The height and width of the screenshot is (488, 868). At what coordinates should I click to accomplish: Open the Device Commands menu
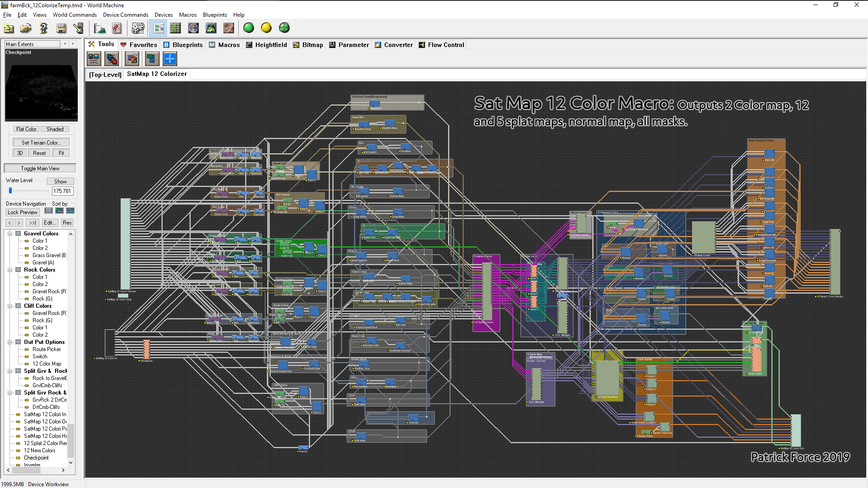click(x=125, y=15)
